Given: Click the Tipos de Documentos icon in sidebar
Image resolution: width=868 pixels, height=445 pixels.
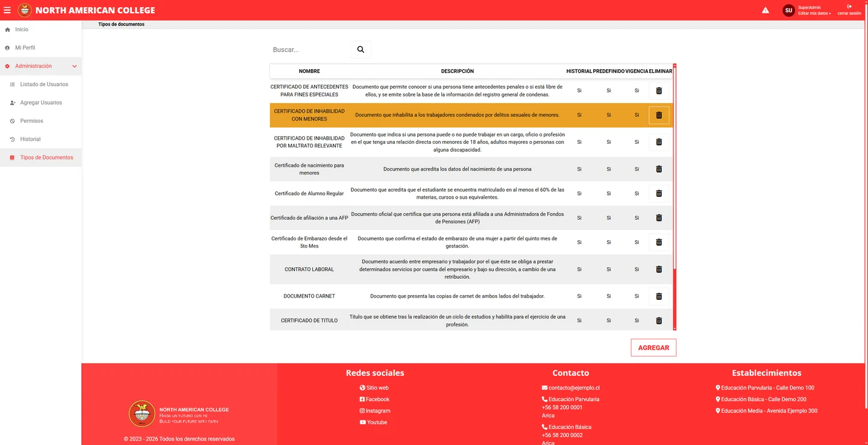Looking at the screenshot, I should coord(13,158).
